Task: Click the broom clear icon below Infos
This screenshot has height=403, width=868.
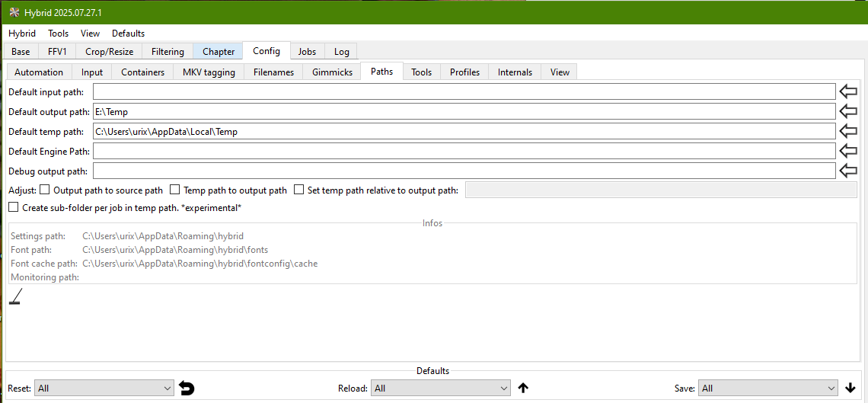Action: pyautogui.click(x=15, y=297)
